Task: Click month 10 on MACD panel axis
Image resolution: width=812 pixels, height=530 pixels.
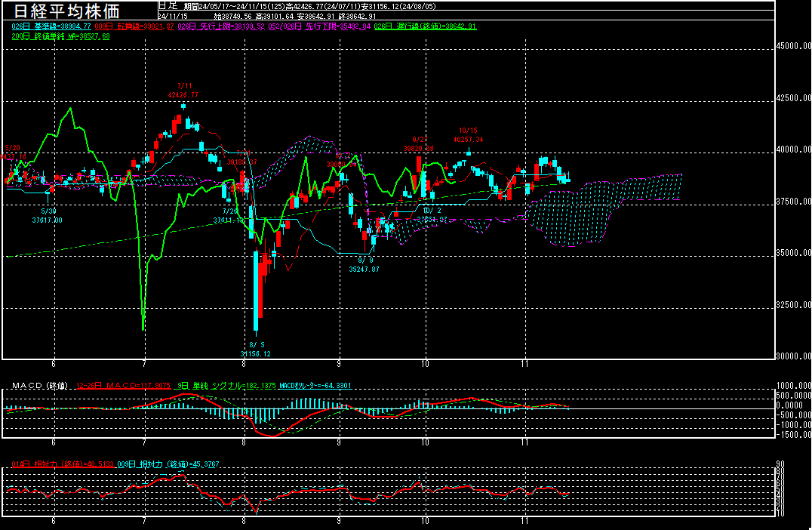Action: (425, 442)
